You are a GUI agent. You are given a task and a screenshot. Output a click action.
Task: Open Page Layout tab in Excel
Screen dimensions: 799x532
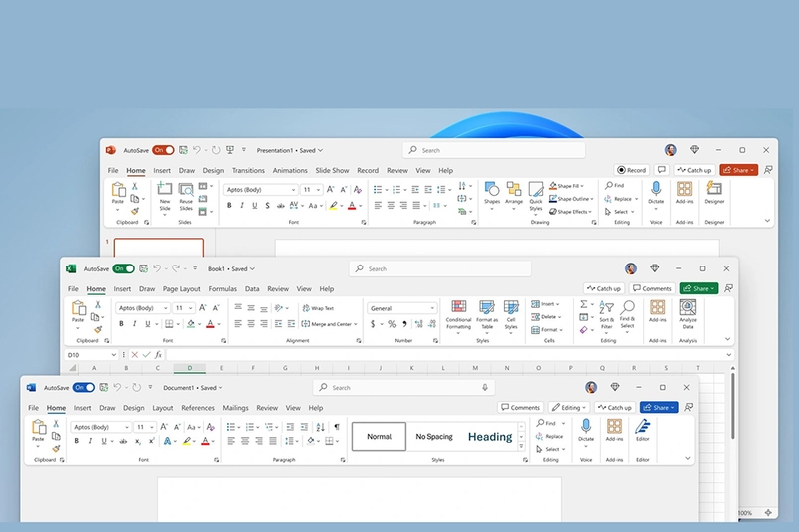click(182, 289)
